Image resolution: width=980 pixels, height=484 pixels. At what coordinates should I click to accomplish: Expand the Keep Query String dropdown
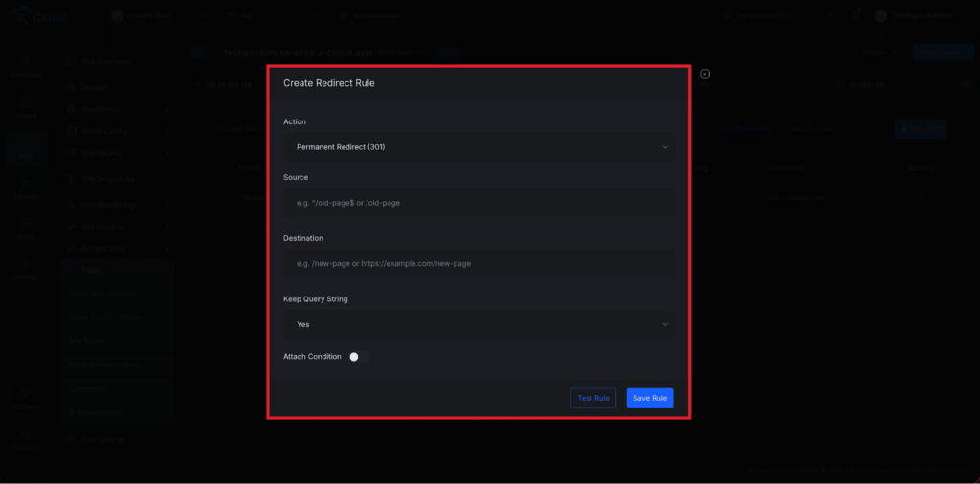479,324
